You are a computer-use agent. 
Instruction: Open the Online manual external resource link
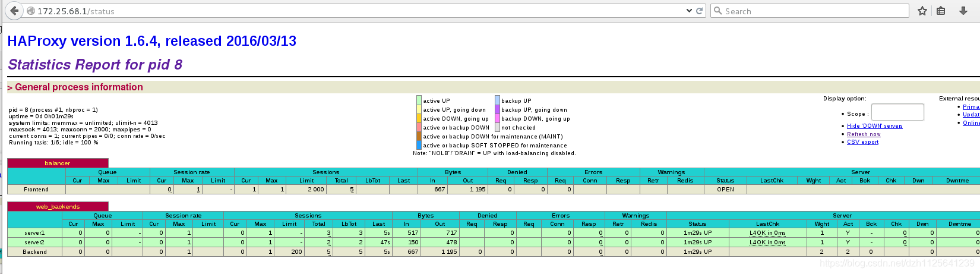click(x=971, y=123)
